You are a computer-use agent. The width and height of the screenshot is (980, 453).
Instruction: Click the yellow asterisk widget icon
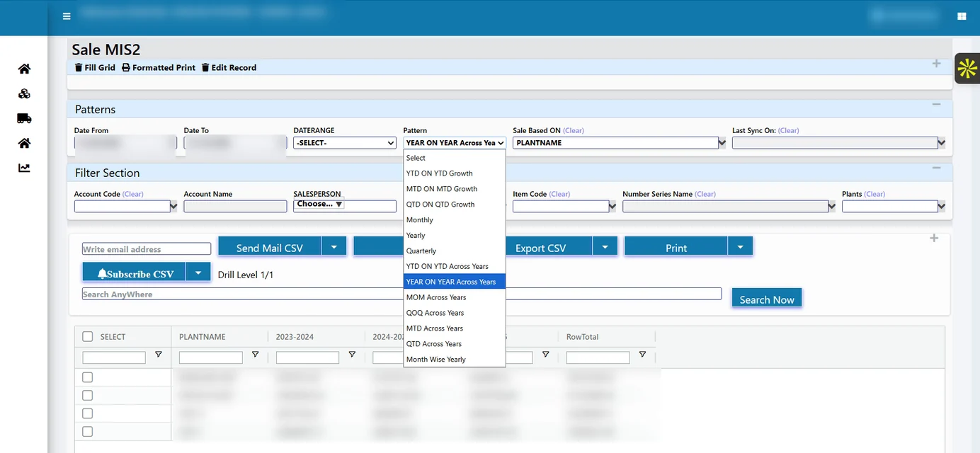click(x=967, y=69)
